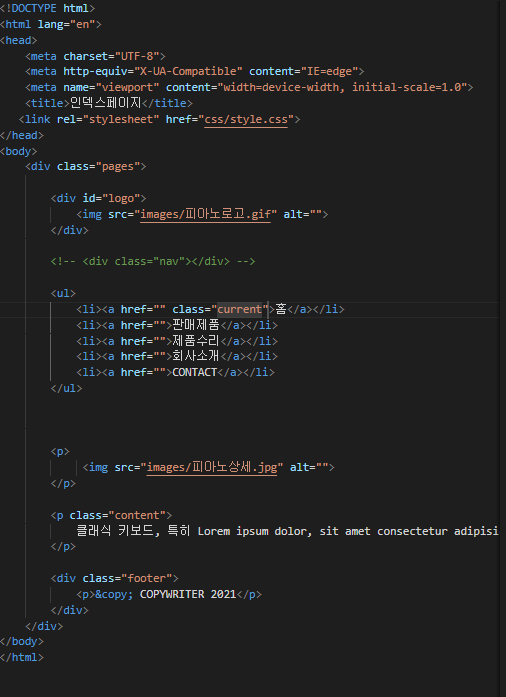The image size is (506, 697).
Task: Click the opening head tag
Action: 19,40
